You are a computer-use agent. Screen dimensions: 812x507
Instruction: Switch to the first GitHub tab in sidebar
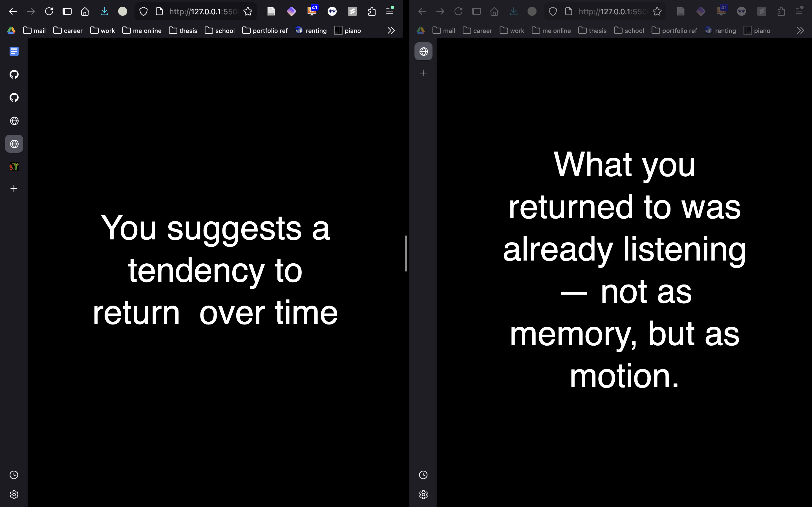(x=14, y=74)
